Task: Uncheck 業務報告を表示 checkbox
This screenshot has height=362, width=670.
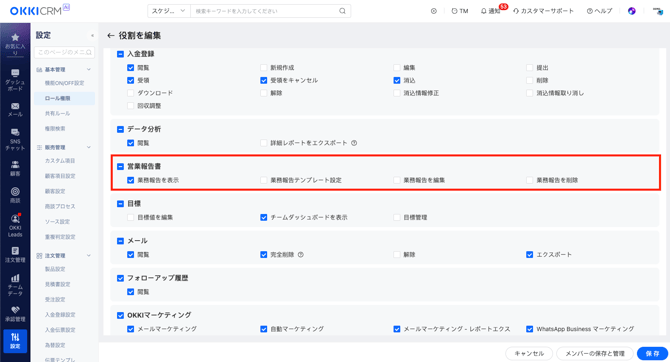Action: tap(131, 180)
